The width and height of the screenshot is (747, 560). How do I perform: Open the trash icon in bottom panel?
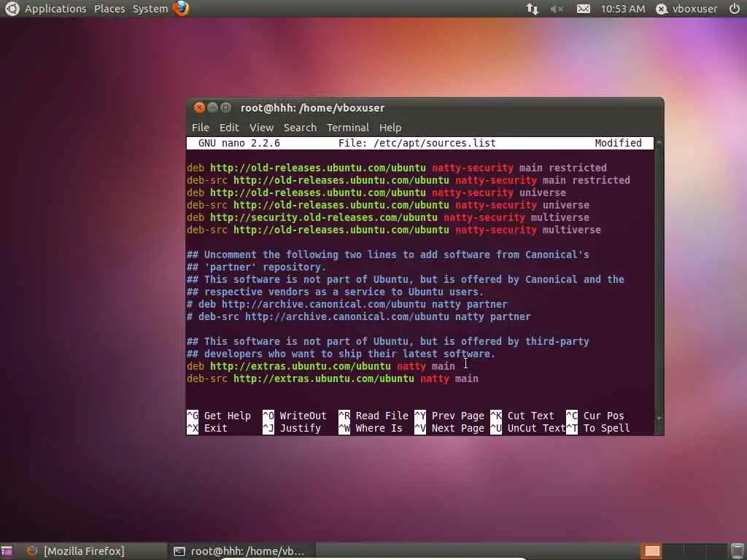coord(737,551)
